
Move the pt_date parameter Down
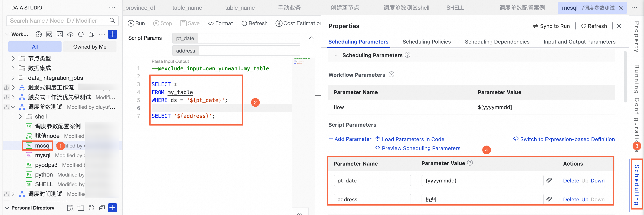click(x=597, y=180)
